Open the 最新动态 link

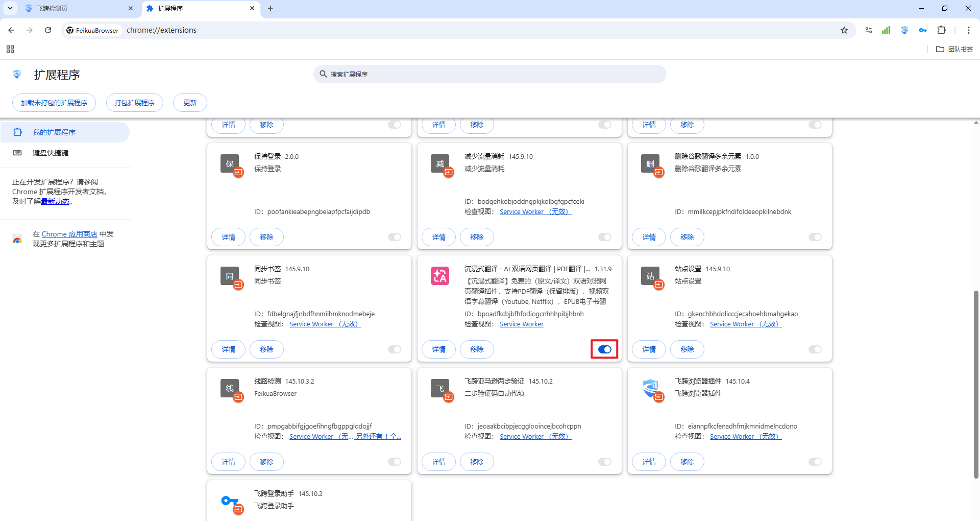coord(55,201)
